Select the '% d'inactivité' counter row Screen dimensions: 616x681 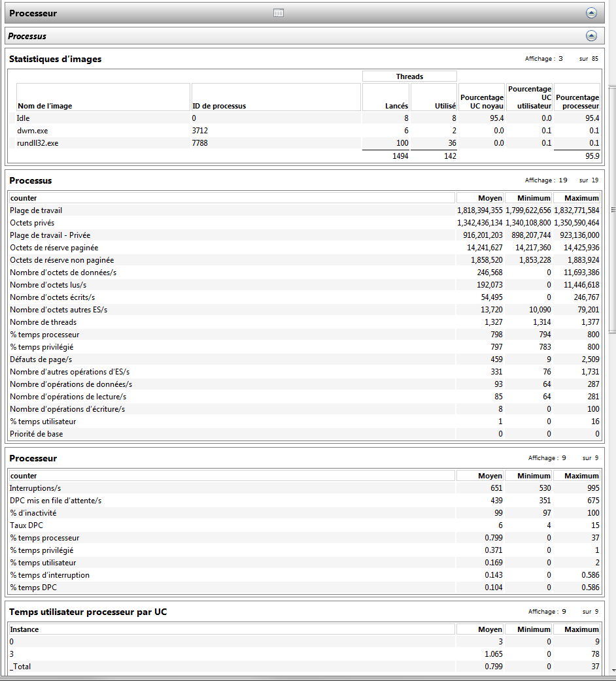click(x=305, y=513)
